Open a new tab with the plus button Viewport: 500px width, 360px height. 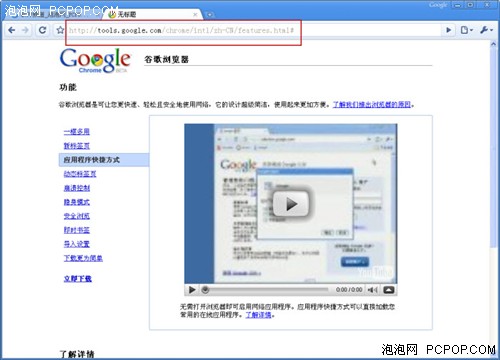(x=210, y=15)
